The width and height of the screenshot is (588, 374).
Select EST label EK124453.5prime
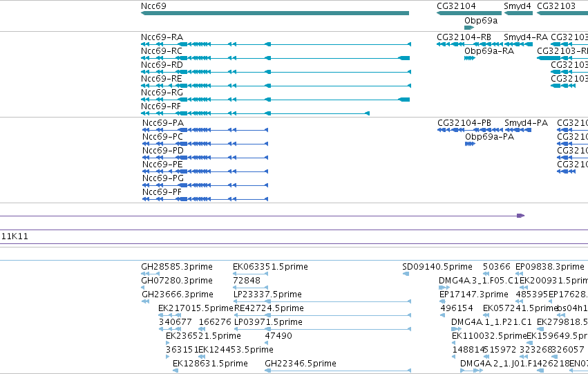pos(236,350)
